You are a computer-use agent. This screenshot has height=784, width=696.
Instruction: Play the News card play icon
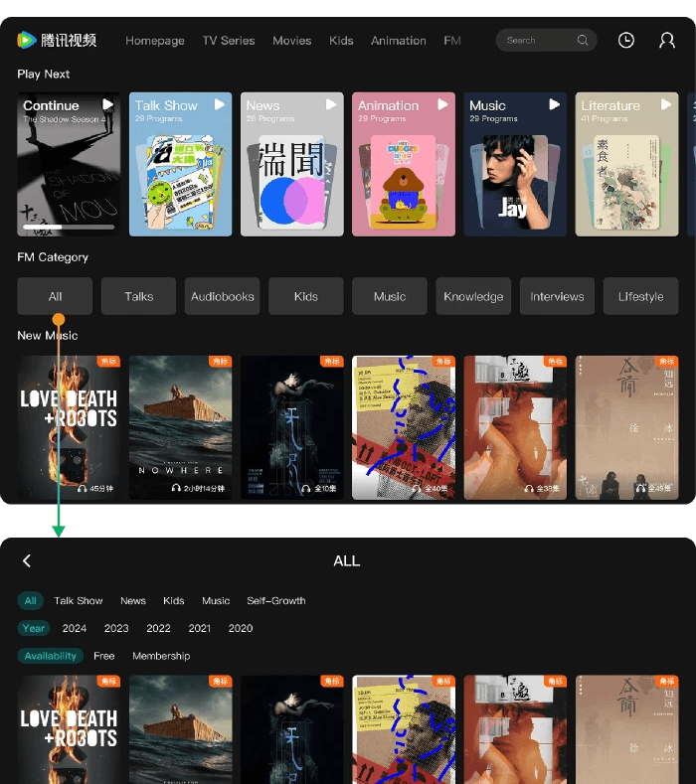[331, 104]
